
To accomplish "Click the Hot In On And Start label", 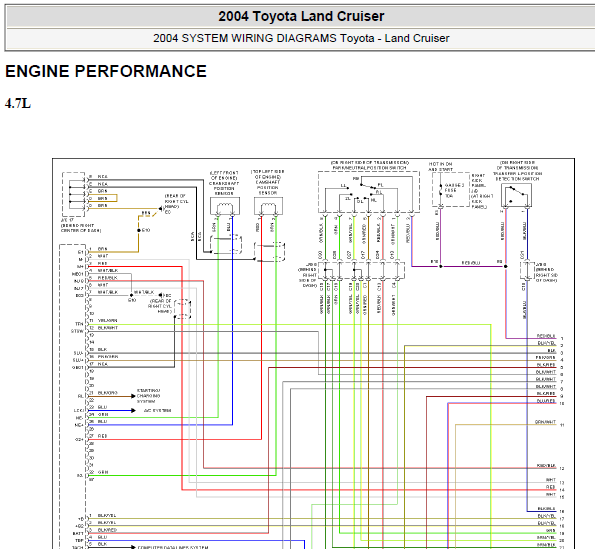I will coord(440,167).
